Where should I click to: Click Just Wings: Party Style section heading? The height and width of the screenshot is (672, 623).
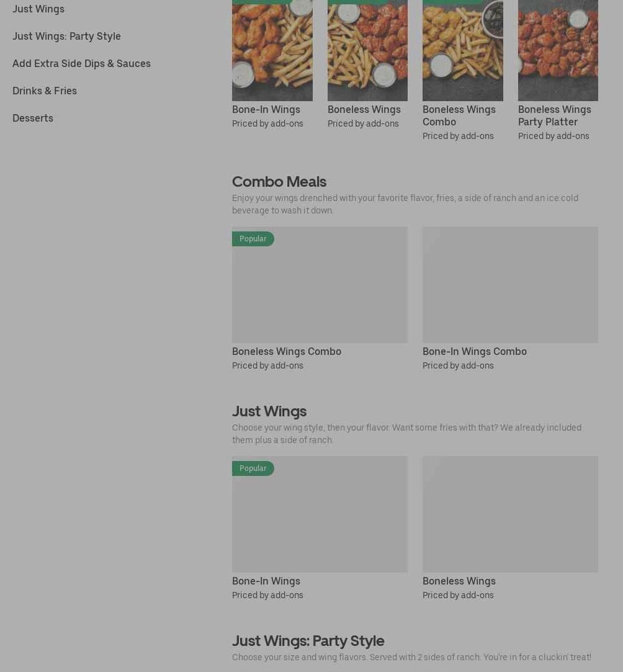point(308,641)
